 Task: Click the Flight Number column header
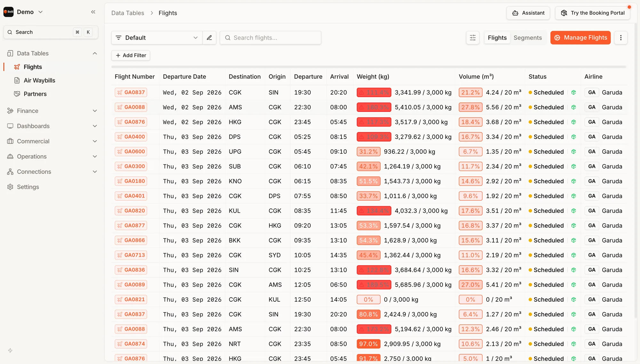134,77
